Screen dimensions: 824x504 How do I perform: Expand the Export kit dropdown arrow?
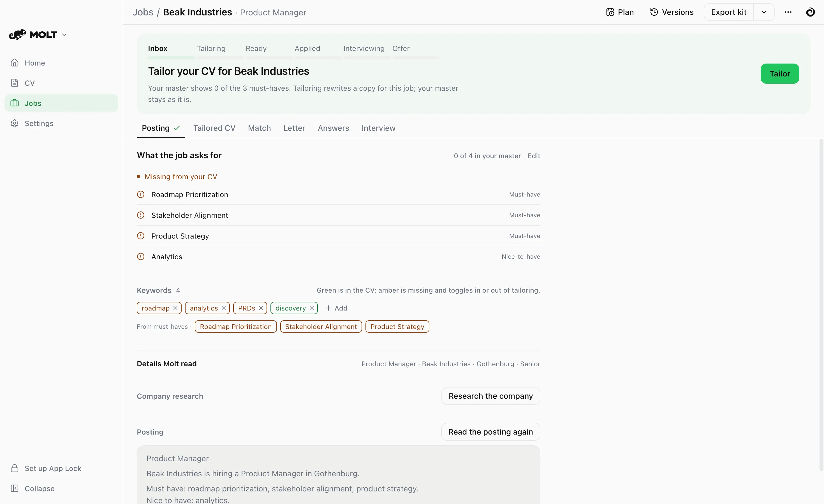point(764,12)
